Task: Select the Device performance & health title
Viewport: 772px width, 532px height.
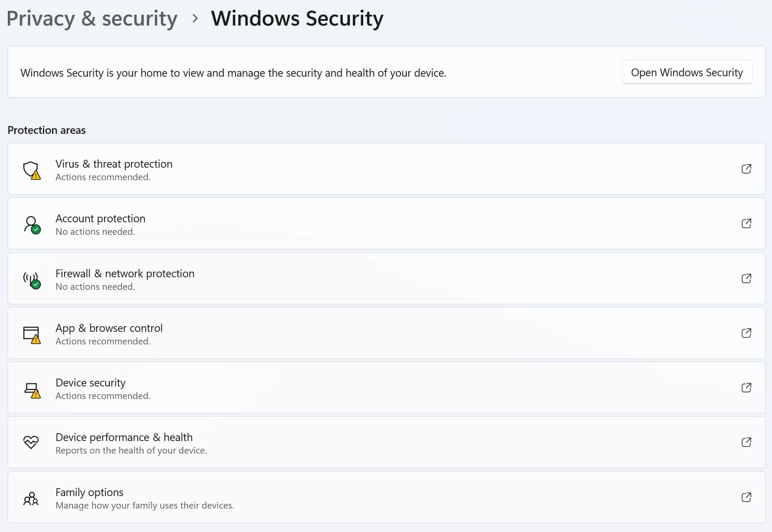Action: pos(124,437)
